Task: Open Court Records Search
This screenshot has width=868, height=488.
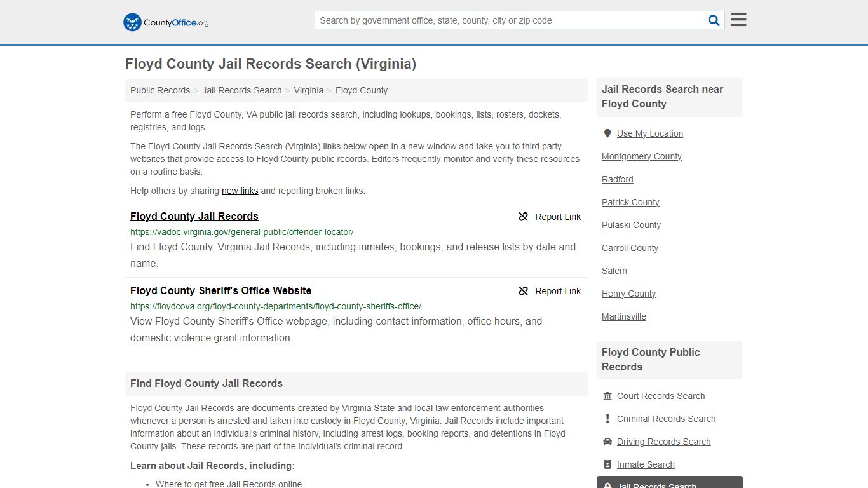Action: point(661,396)
